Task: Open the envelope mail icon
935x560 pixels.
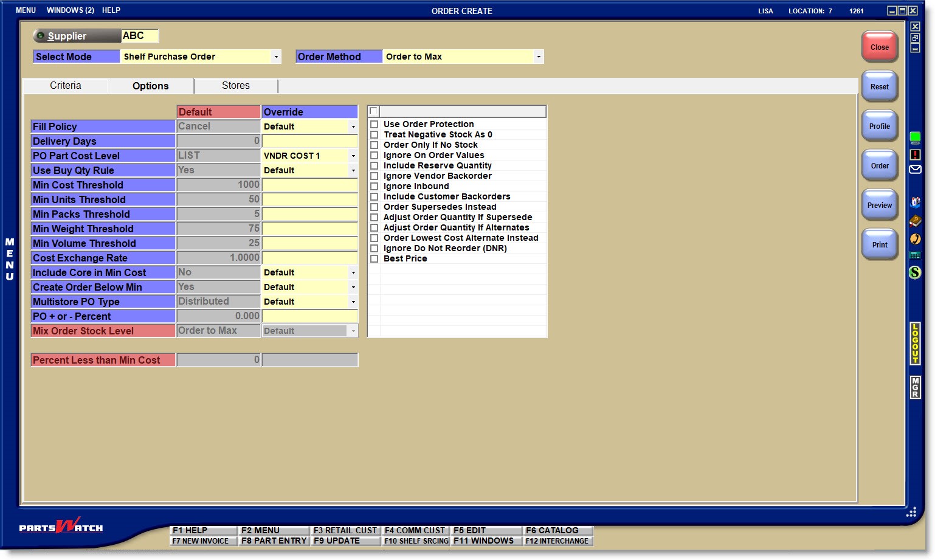Action: 915,170
